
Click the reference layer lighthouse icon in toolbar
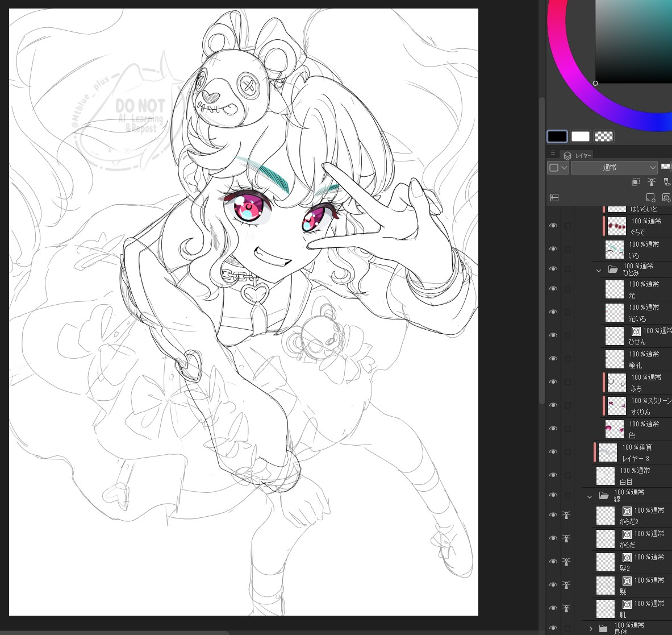(x=652, y=182)
